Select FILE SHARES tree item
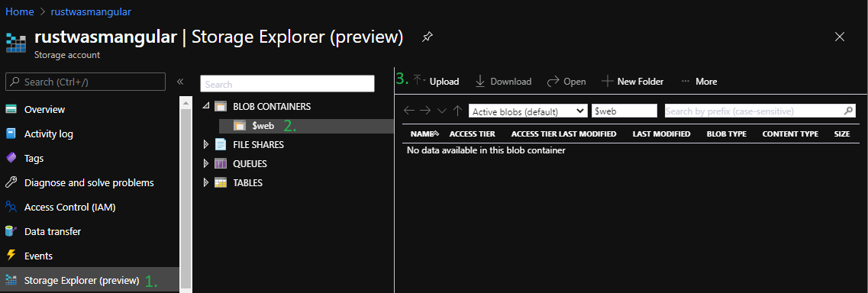868x293 pixels. (259, 145)
